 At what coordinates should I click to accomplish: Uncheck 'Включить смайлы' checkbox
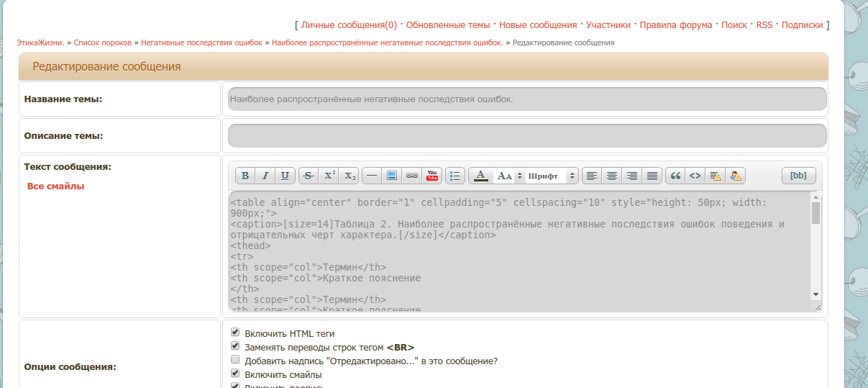click(235, 374)
